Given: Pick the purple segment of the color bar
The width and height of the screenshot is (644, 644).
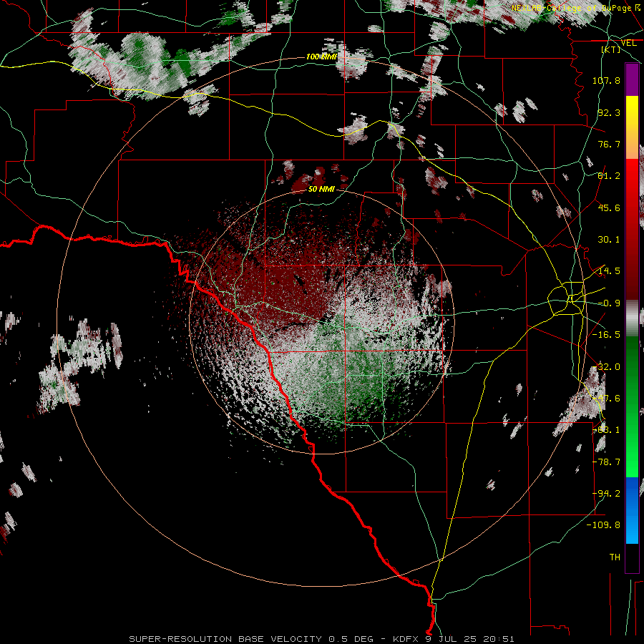Looking at the screenshot, I should tap(632, 79).
